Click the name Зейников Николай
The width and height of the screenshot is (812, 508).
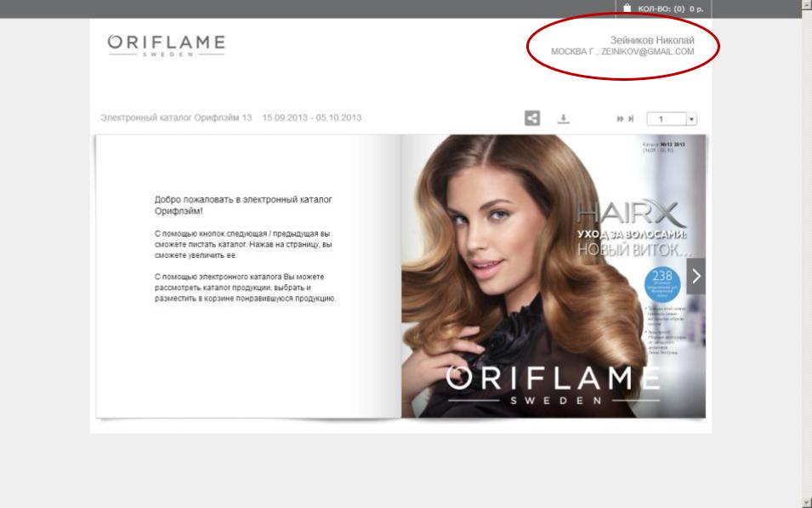click(651, 40)
